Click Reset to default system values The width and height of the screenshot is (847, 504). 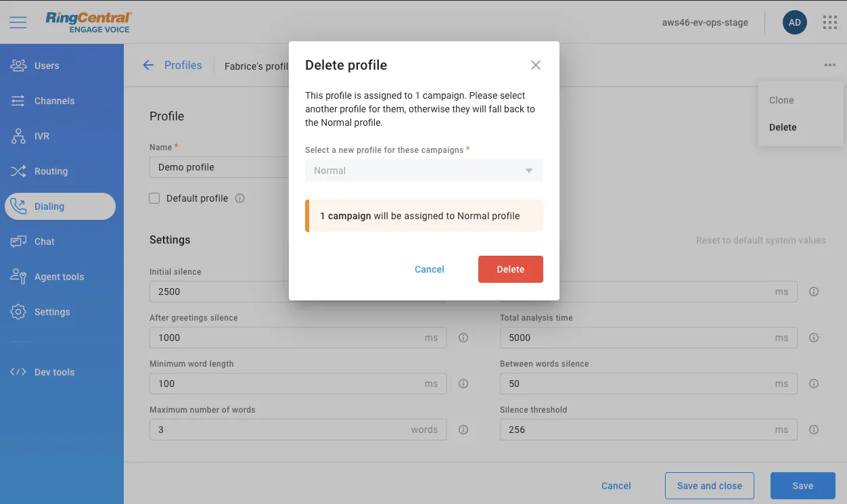[760, 240]
